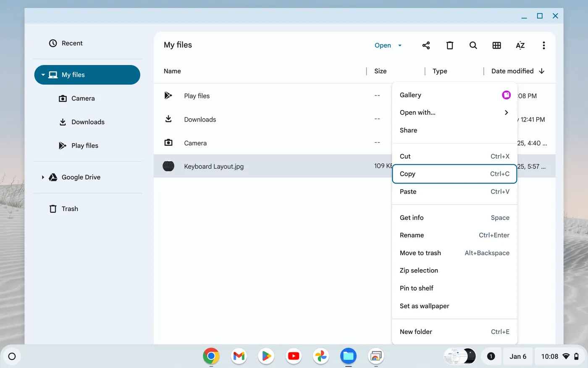Click the Keyboard Layout.jpg file name
The width and height of the screenshot is (588, 368).
tap(214, 167)
